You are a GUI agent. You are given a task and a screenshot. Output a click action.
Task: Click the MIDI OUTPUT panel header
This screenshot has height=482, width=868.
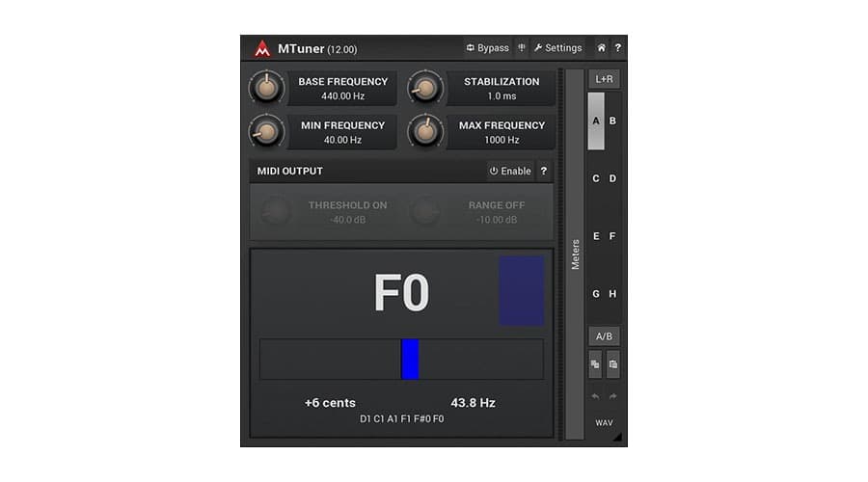401,171
